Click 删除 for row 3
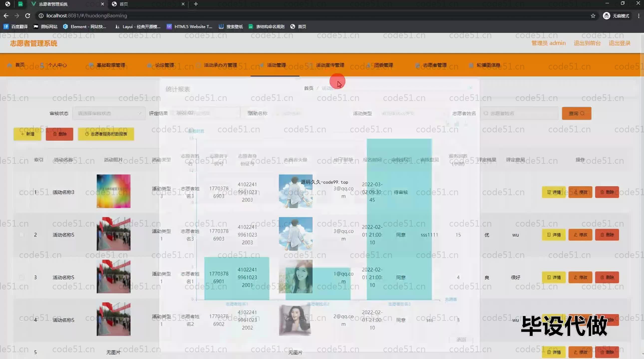 click(x=607, y=277)
